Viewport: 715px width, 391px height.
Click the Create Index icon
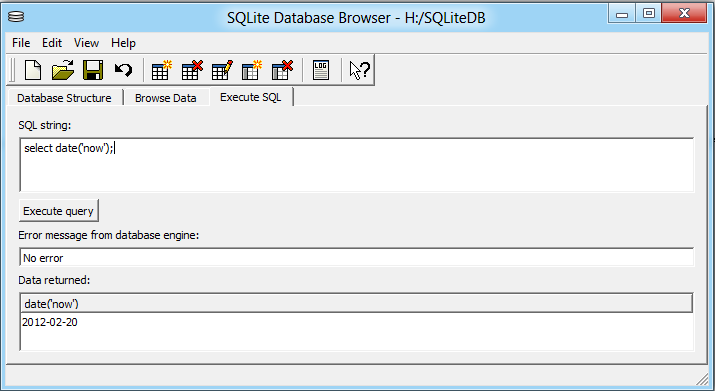click(252, 70)
